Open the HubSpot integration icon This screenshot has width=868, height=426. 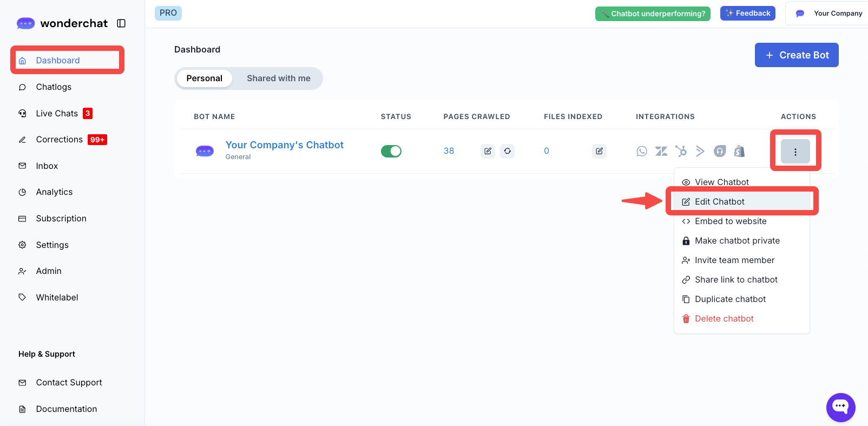(x=681, y=151)
